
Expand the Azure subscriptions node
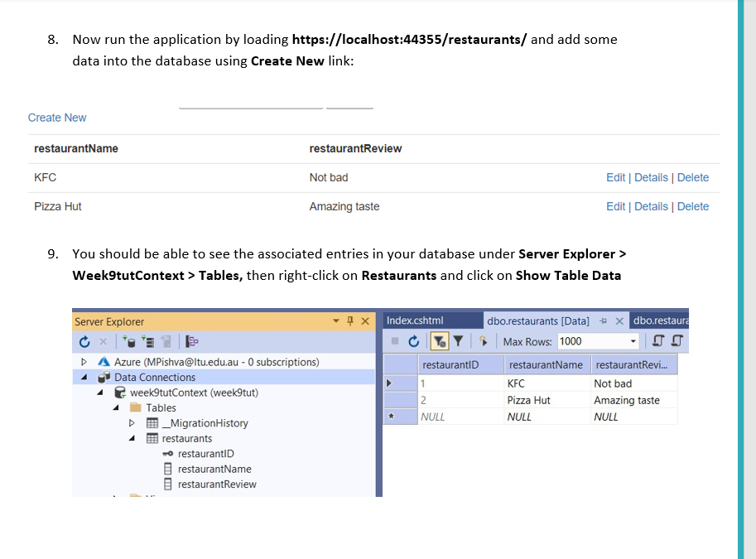pos(84,361)
